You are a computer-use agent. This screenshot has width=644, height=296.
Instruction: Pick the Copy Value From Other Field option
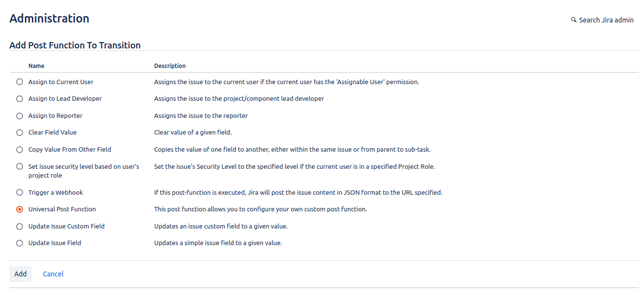click(x=20, y=150)
